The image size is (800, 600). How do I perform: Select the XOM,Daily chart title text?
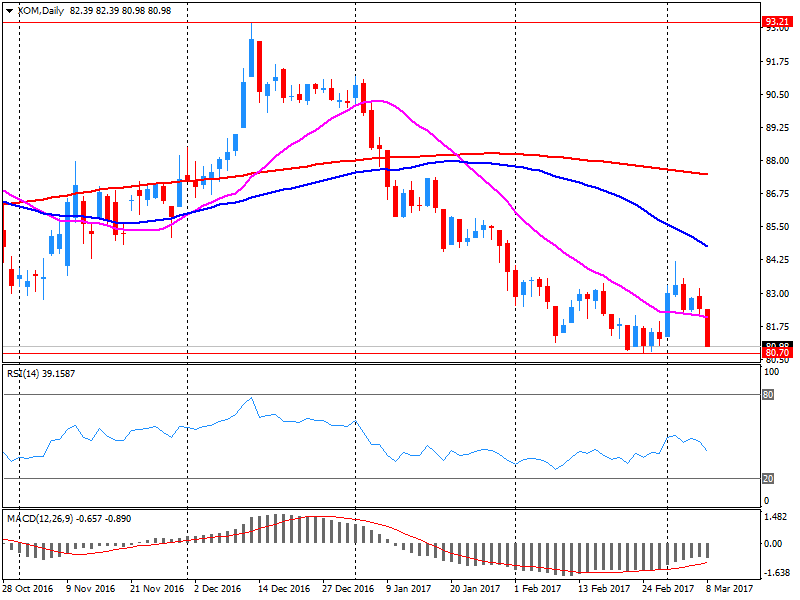[x=41, y=11]
